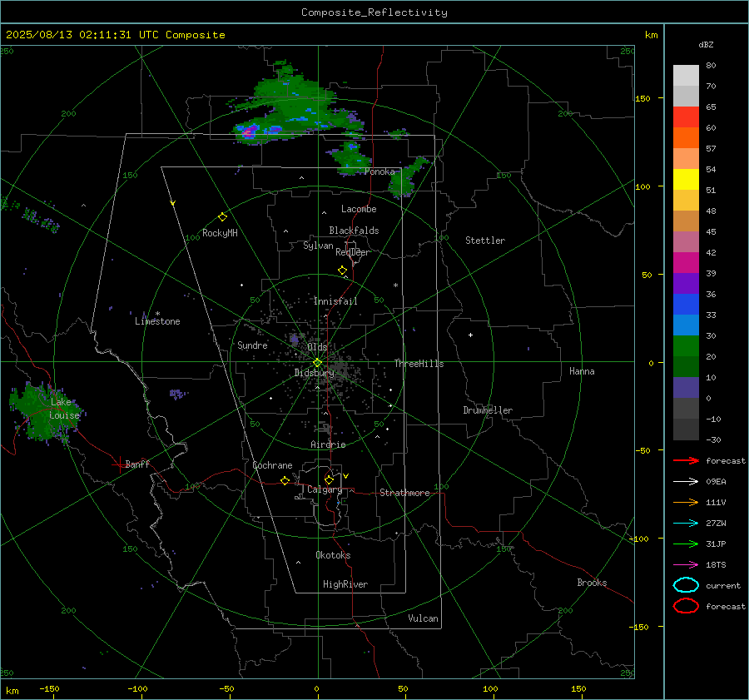
Task: Click the magenta storm core northwest of Ponoka
Action: pos(249,132)
